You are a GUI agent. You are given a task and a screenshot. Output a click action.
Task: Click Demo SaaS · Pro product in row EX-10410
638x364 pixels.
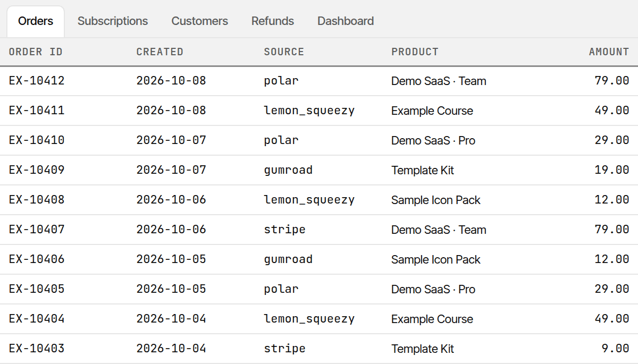(x=433, y=140)
